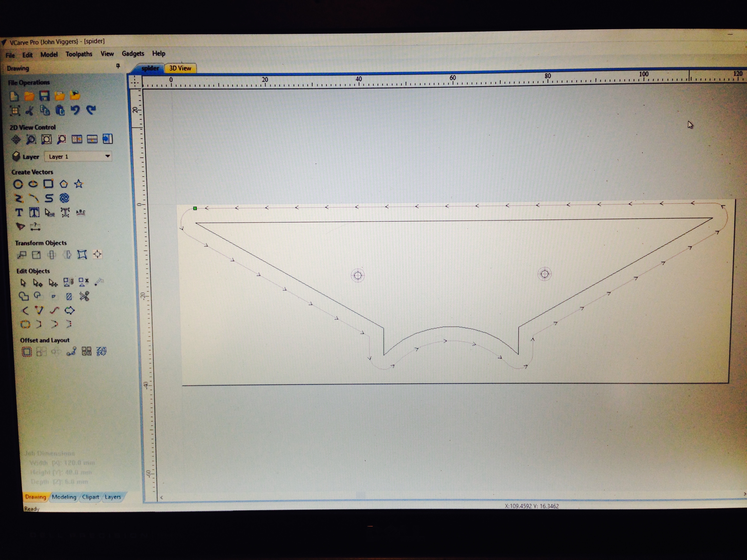Select the Node Editing tool
This screenshot has height=560, width=747.
(38, 283)
